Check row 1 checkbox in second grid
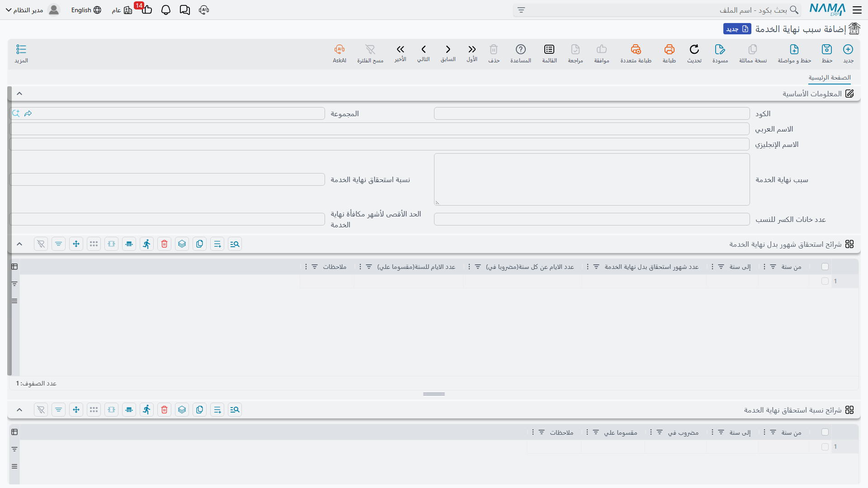 [x=825, y=446]
